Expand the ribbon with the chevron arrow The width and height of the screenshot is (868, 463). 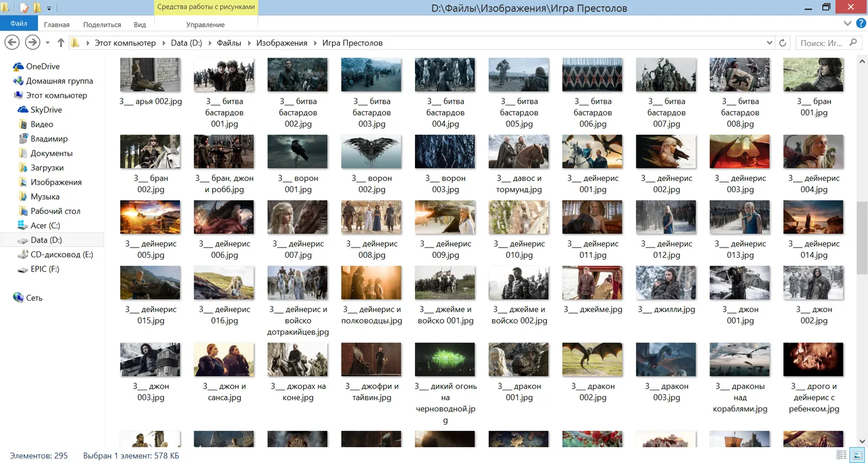tap(848, 23)
